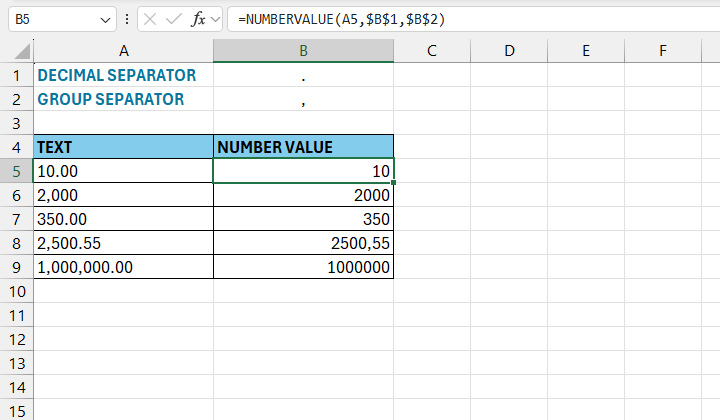Select row 12 header
The height and width of the screenshot is (420, 720).
(16, 339)
